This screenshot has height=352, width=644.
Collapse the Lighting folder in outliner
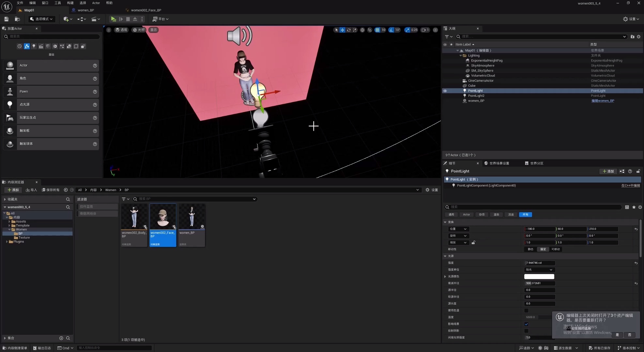tap(461, 56)
